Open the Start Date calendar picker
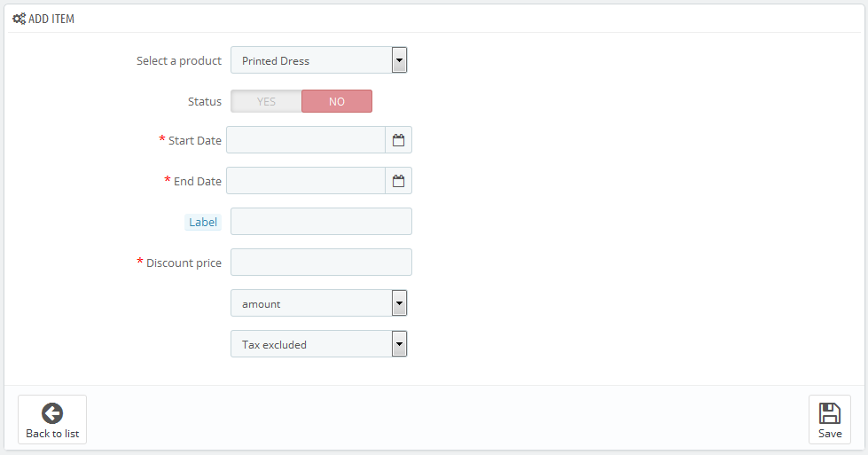868x455 pixels. (399, 140)
